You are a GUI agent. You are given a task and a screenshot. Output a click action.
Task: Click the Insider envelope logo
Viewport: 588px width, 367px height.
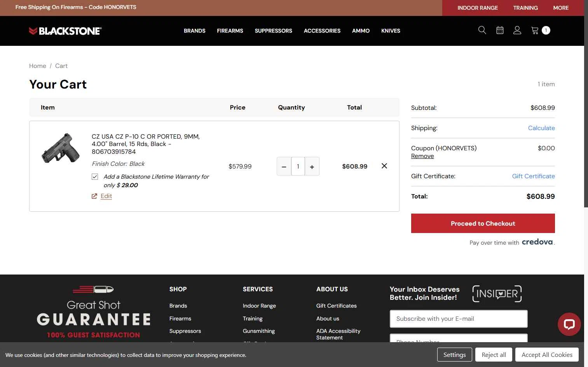click(x=497, y=294)
